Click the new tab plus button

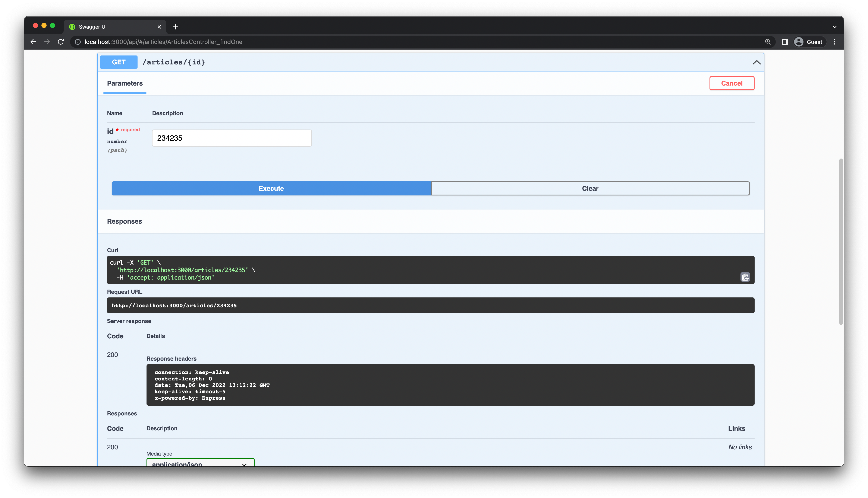[175, 26]
